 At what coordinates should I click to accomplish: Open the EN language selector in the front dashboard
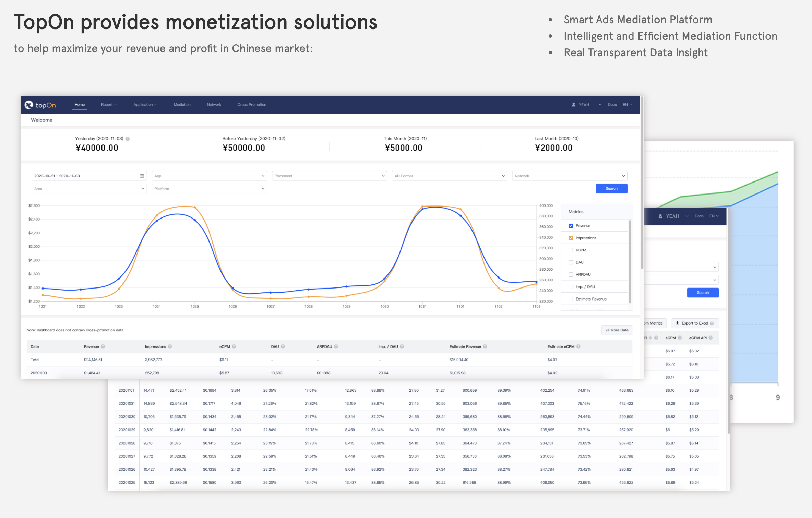coord(627,105)
